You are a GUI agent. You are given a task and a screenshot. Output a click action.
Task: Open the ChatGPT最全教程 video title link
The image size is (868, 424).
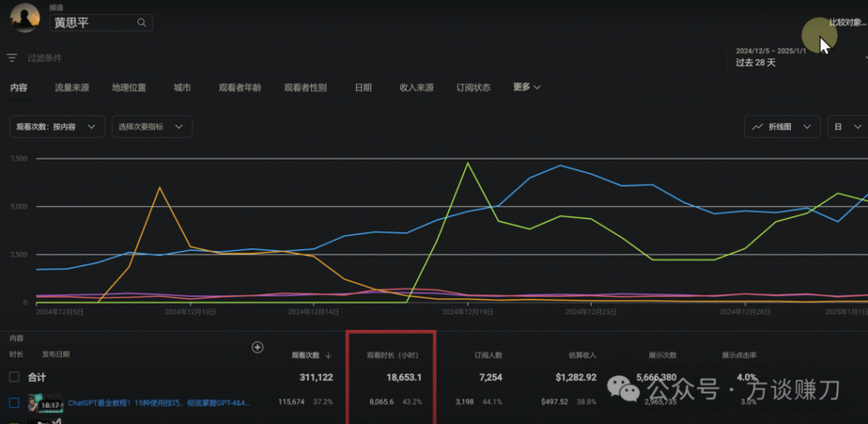[x=161, y=402]
